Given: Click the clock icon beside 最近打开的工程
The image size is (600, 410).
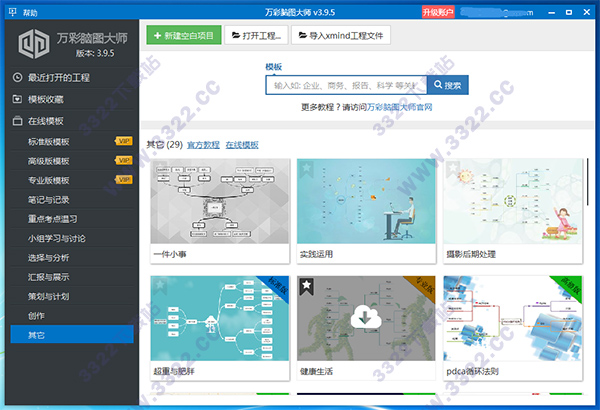Looking at the screenshot, I should [x=17, y=77].
